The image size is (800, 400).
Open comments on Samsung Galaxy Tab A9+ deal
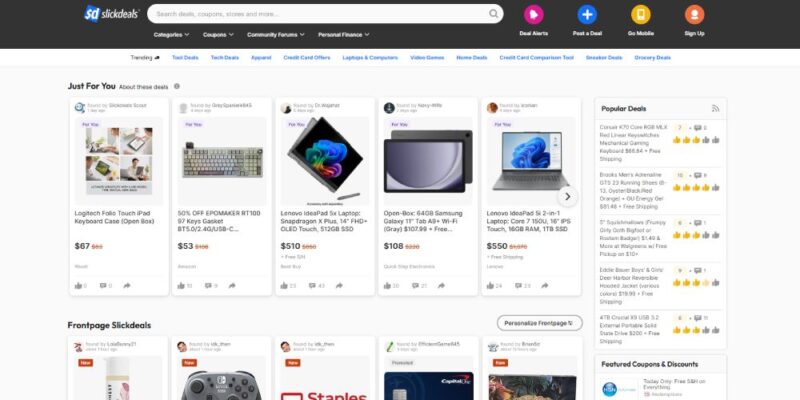[x=415, y=286]
